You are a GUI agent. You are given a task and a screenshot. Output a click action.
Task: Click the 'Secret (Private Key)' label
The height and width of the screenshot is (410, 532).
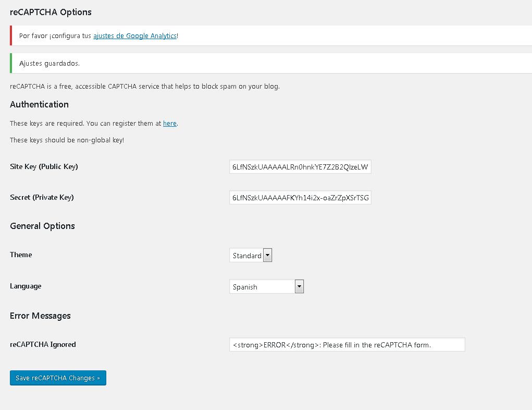point(42,197)
